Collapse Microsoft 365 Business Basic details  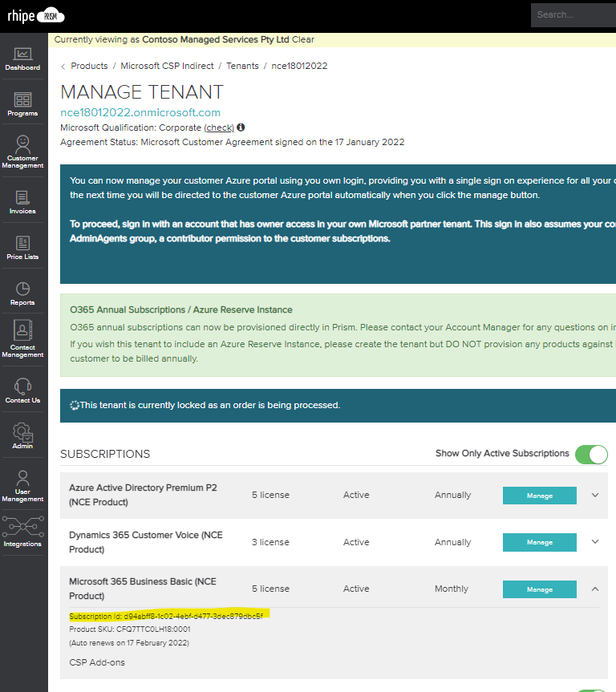(x=595, y=589)
